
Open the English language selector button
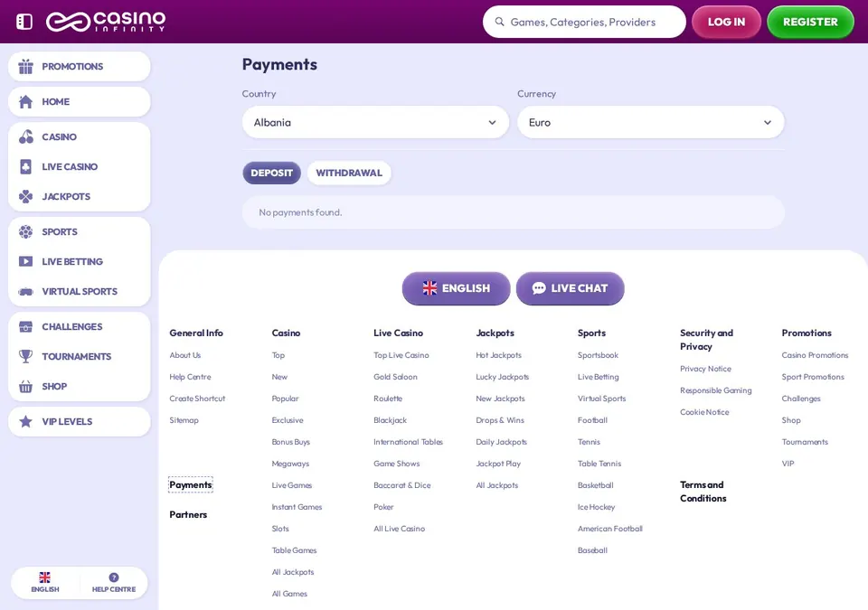(456, 288)
